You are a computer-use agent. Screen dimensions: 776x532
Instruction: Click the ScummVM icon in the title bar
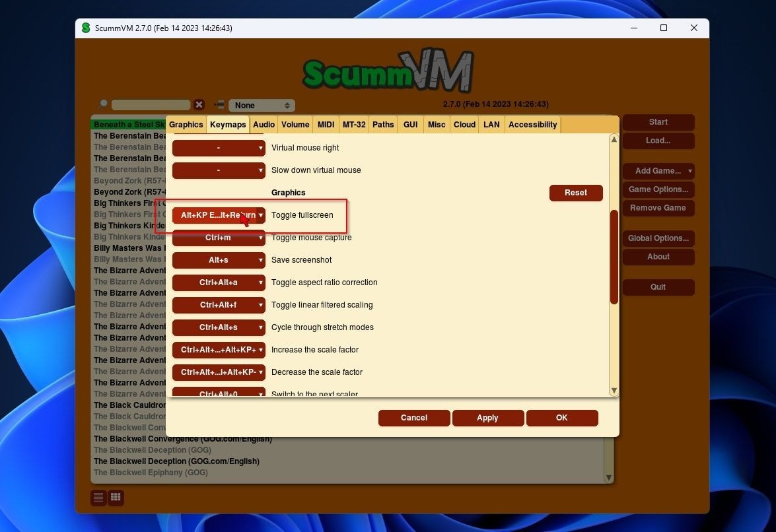click(x=86, y=28)
